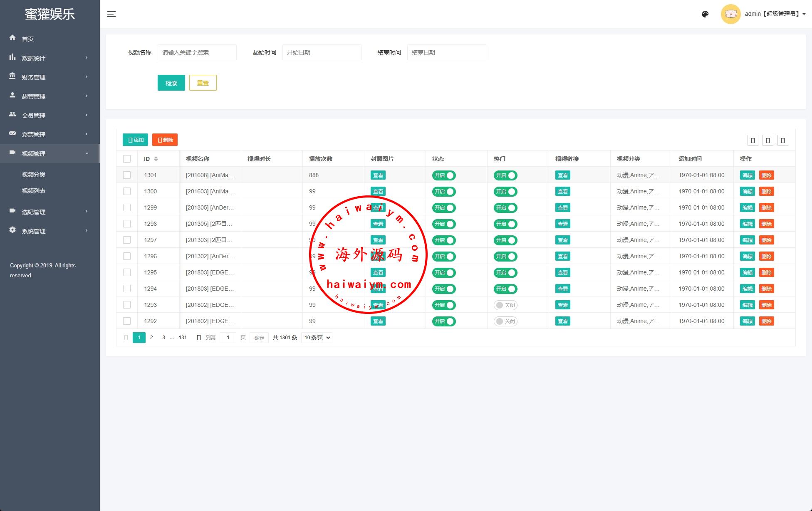The width and height of the screenshot is (812, 511).
Task: Click 编辑 button for video 1300
Action: tap(747, 192)
